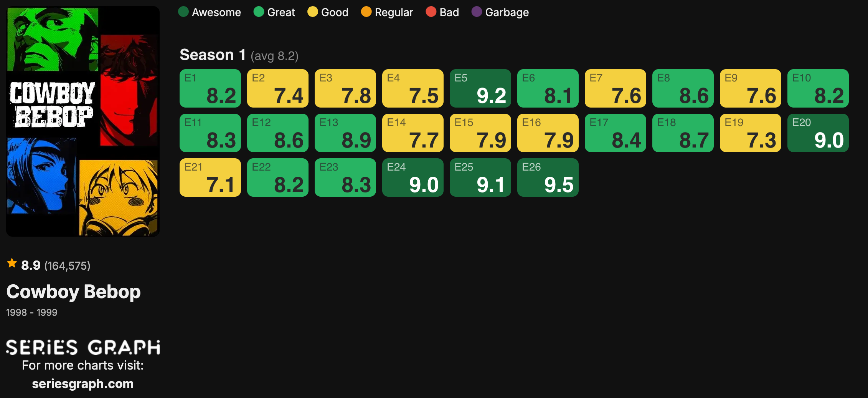The width and height of the screenshot is (868, 398).
Task: Open the seriesgraph.com link
Action: [x=83, y=383]
